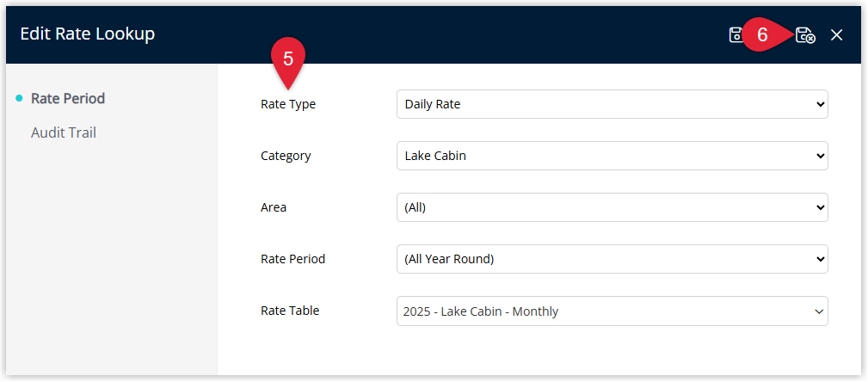Click the Save and Exit icon
Image resolution: width=868 pixels, height=382 pixels.
[x=805, y=35]
